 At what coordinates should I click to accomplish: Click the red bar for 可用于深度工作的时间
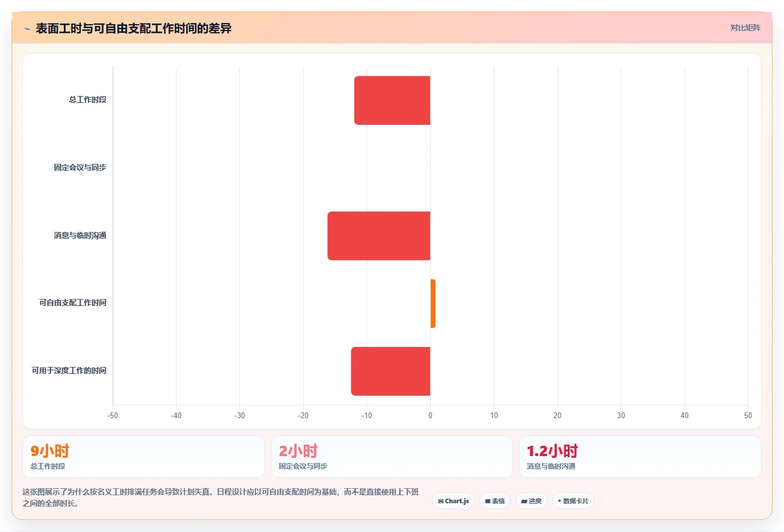coord(391,371)
